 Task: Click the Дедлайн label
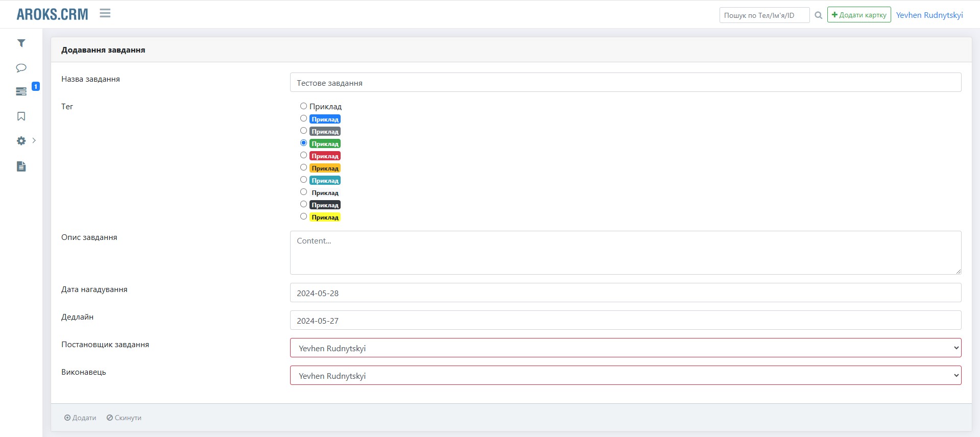click(x=77, y=317)
